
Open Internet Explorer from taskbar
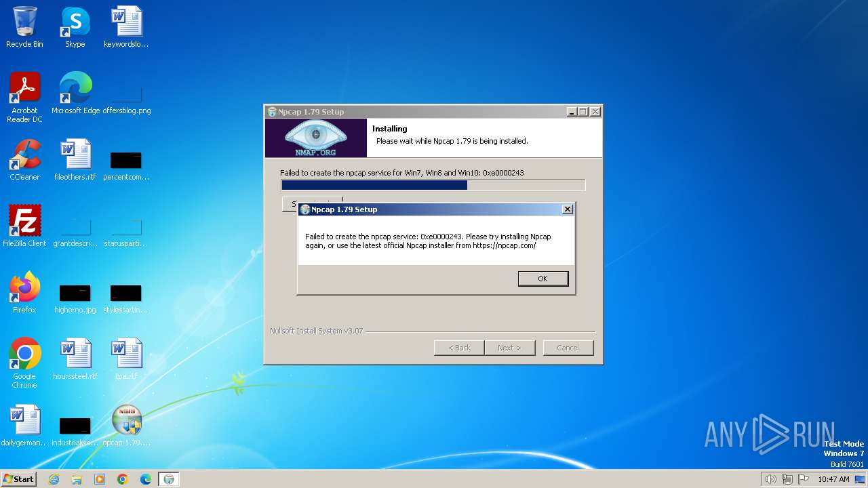pos(54,479)
